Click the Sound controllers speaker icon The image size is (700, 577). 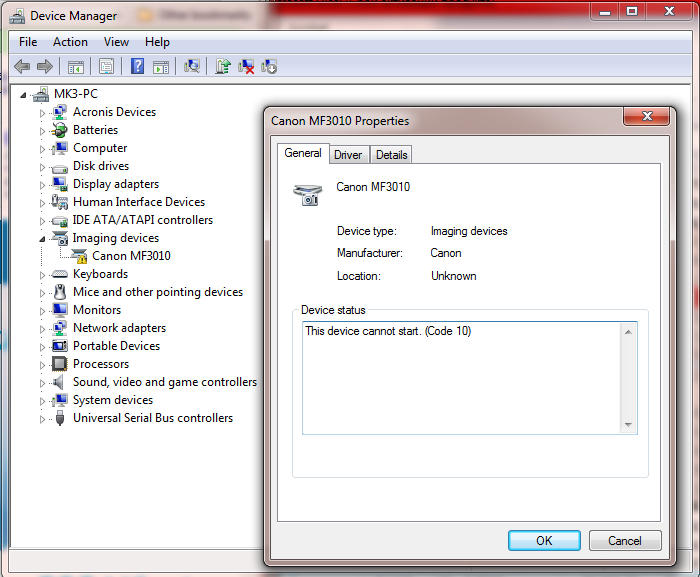click(x=58, y=382)
